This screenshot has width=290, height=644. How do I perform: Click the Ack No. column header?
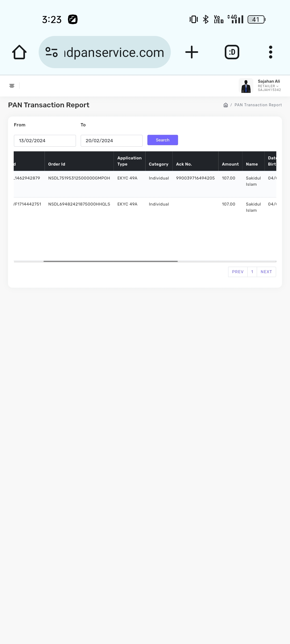tap(184, 164)
